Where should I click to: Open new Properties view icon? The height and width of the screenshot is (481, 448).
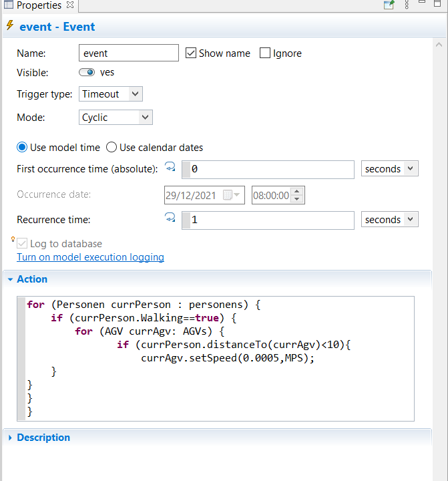(389, 5)
